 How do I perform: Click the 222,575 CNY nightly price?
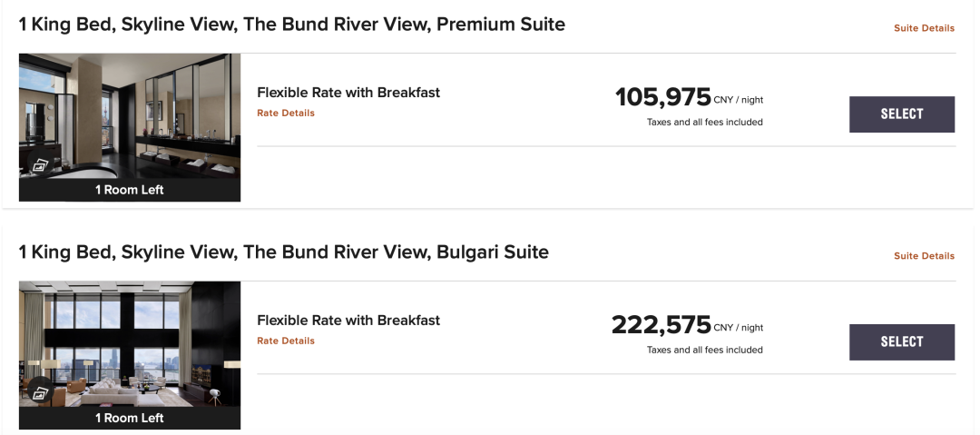point(661,325)
